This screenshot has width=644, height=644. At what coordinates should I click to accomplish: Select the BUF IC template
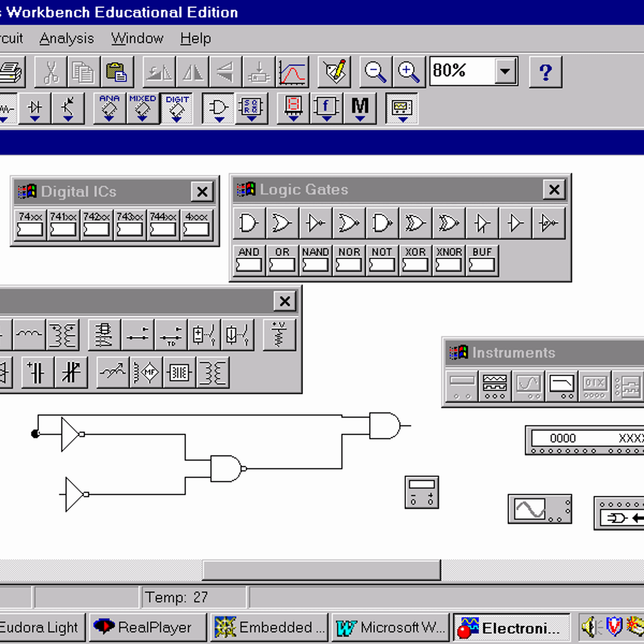(x=482, y=260)
